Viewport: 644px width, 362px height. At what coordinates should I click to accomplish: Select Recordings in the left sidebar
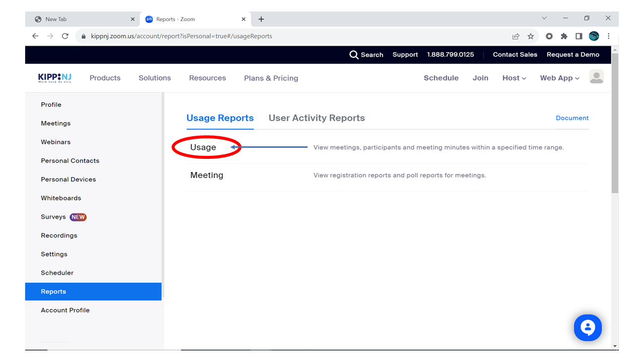click(x=59, y=235)
